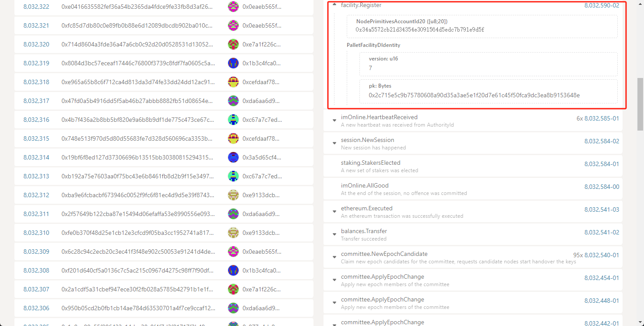Click validator identicon in block 8,032,317 row
644x326 pixels.
233,101
